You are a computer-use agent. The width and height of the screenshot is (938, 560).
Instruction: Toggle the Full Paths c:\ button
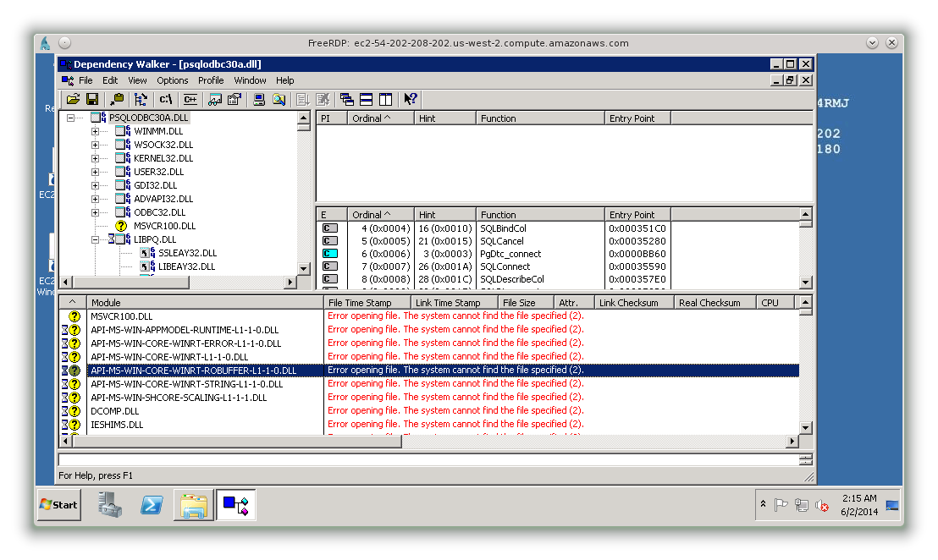[166, 99]
